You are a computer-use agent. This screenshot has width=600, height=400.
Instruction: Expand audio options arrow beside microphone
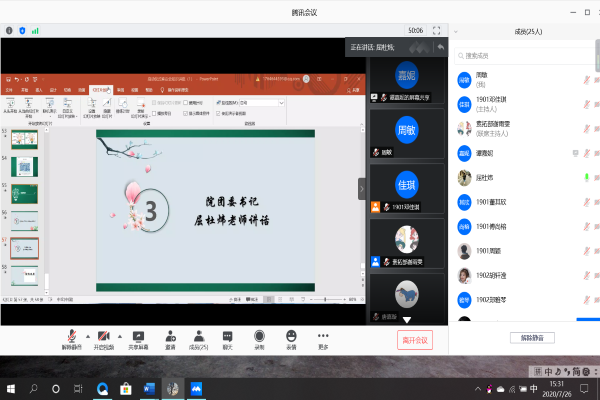tap(87, 336)
